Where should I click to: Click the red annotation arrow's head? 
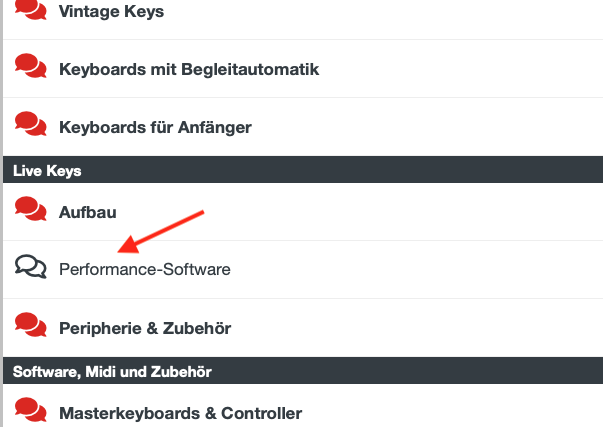click(128, 245)
